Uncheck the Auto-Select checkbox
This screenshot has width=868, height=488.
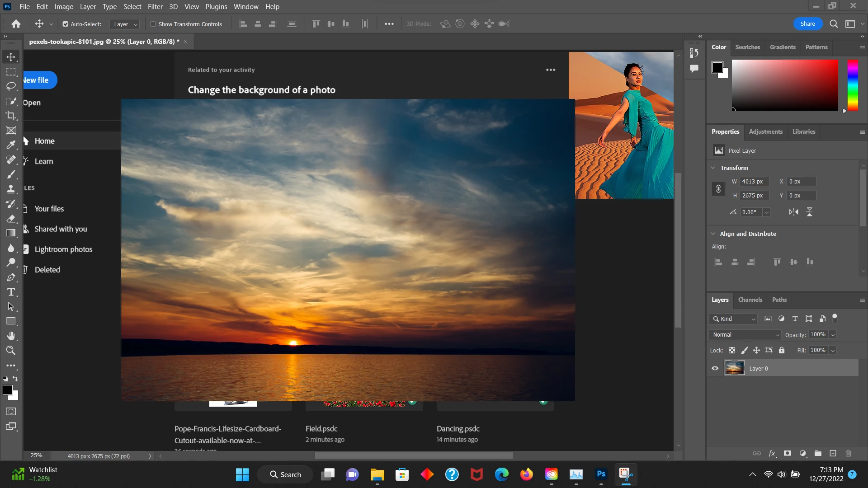pyautogui.click(x=66, y=24)
